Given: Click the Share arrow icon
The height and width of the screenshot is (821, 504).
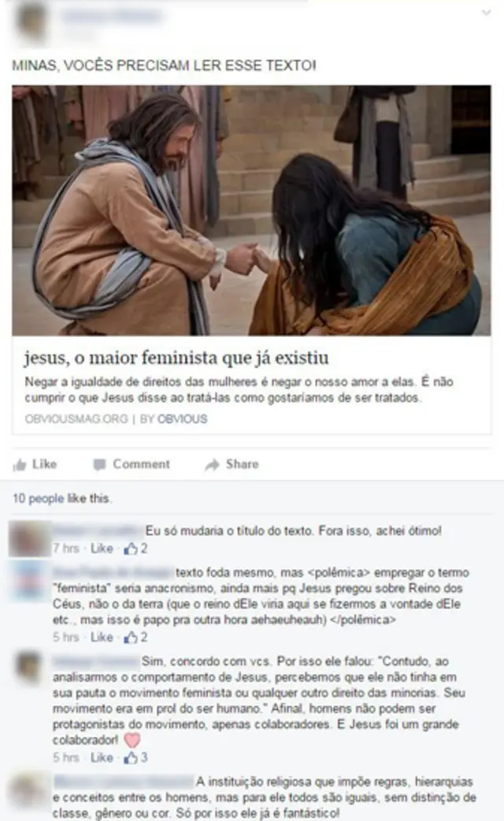Looking at the screenshot, I should (212, 464).
